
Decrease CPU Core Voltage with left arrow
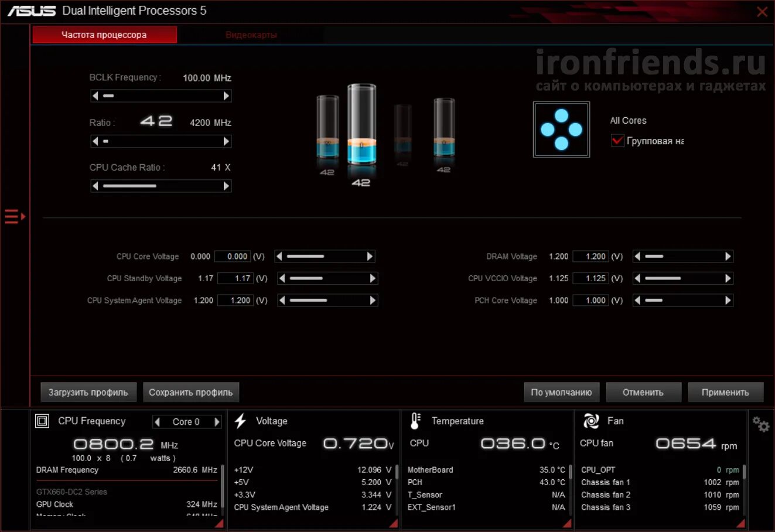pos(279,256)
